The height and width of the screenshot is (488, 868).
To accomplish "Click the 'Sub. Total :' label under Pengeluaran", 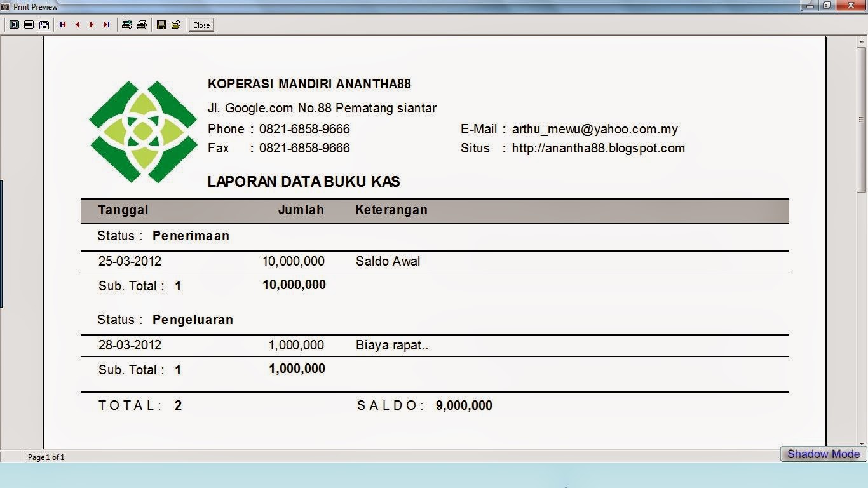I will [131, 370].
